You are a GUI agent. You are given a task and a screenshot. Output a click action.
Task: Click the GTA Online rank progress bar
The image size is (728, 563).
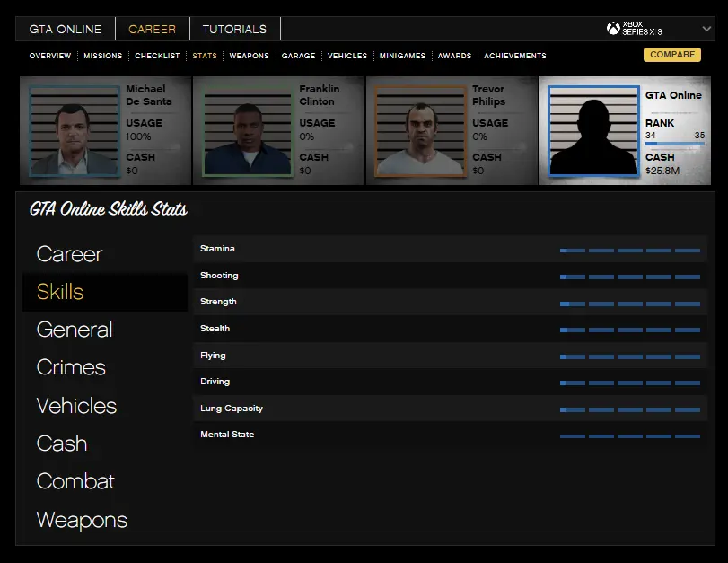[x=674, y=144]
